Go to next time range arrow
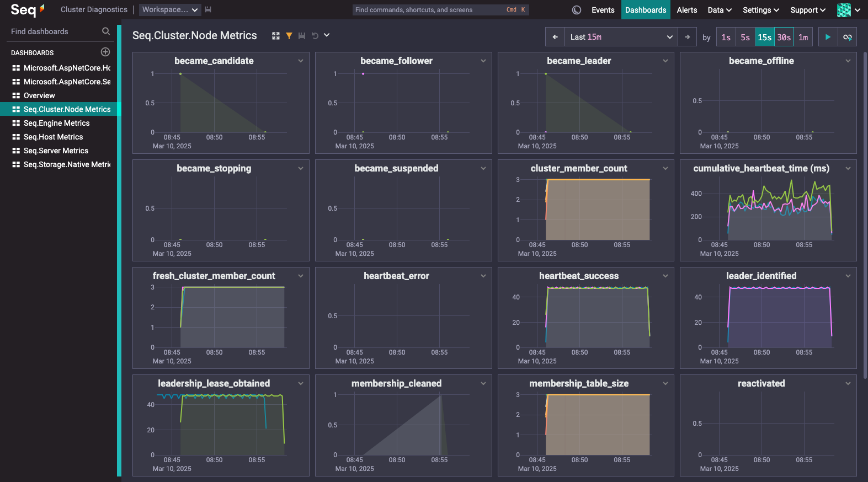The width and height of the screenshot is (868, 482). (x=687, y=37)
